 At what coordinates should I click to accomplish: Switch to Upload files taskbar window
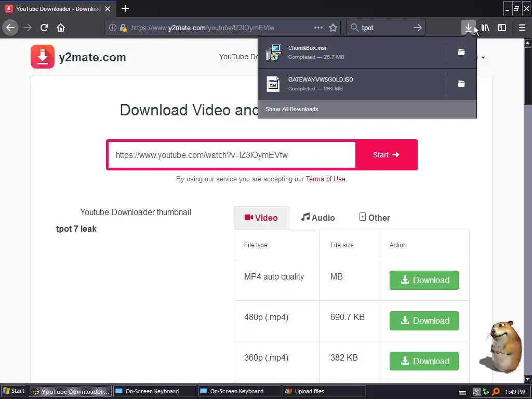(x=324, y=392)
